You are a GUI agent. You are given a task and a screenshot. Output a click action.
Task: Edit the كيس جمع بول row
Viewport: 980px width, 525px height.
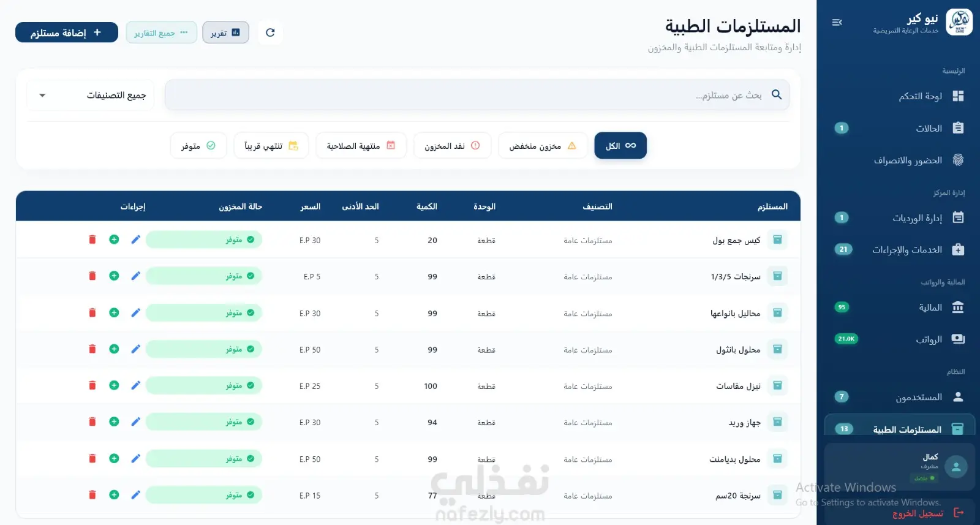click(x=135, y=240)
